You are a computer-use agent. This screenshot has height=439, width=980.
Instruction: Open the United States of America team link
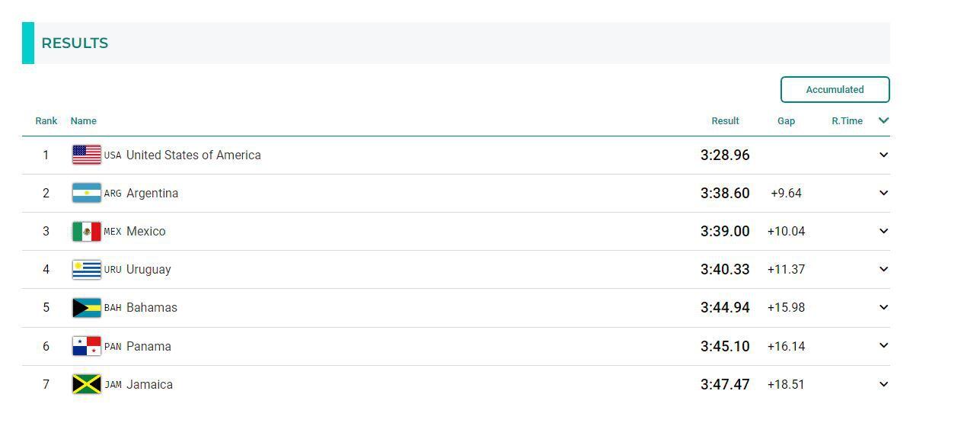click(x=193, y=155)
